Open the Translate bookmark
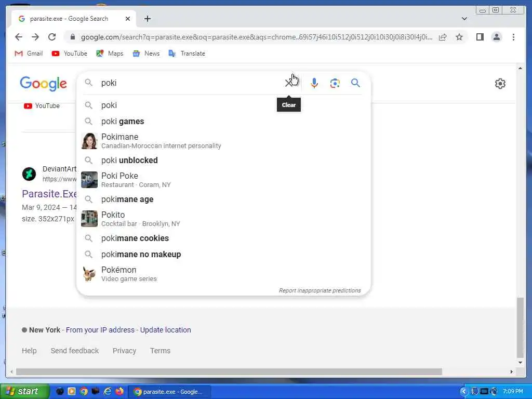The width and height of the screenshot is (532, 399). click(187, 54)
